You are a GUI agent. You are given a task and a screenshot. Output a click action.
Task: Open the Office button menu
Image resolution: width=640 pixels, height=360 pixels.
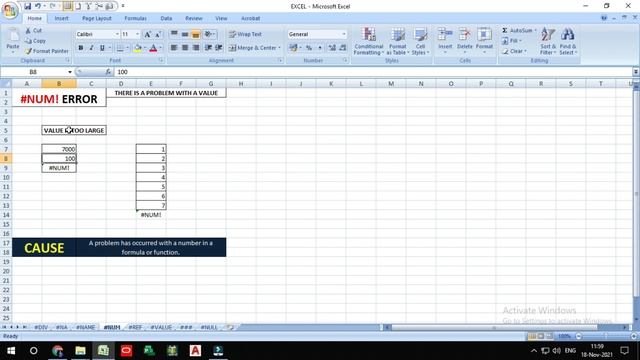(10, 10)
